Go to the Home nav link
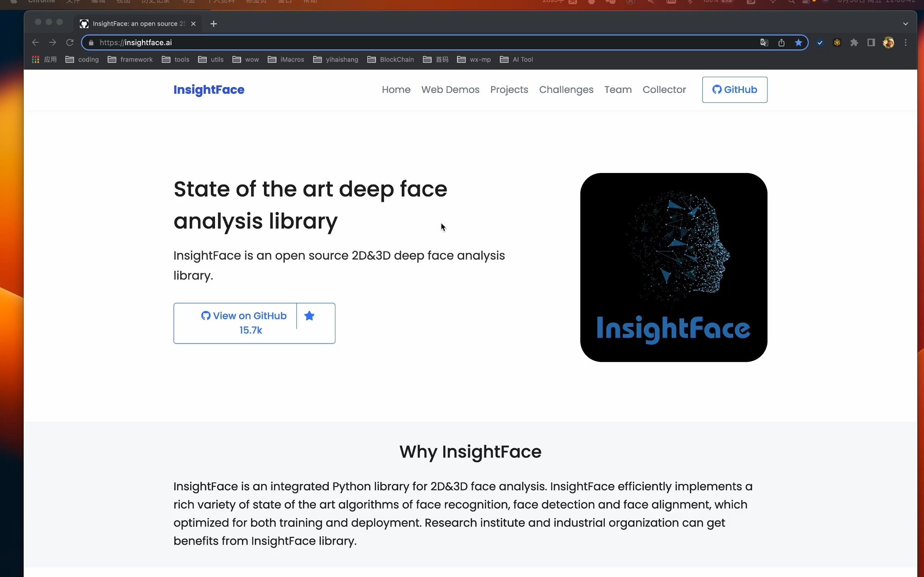 [396, 90]
